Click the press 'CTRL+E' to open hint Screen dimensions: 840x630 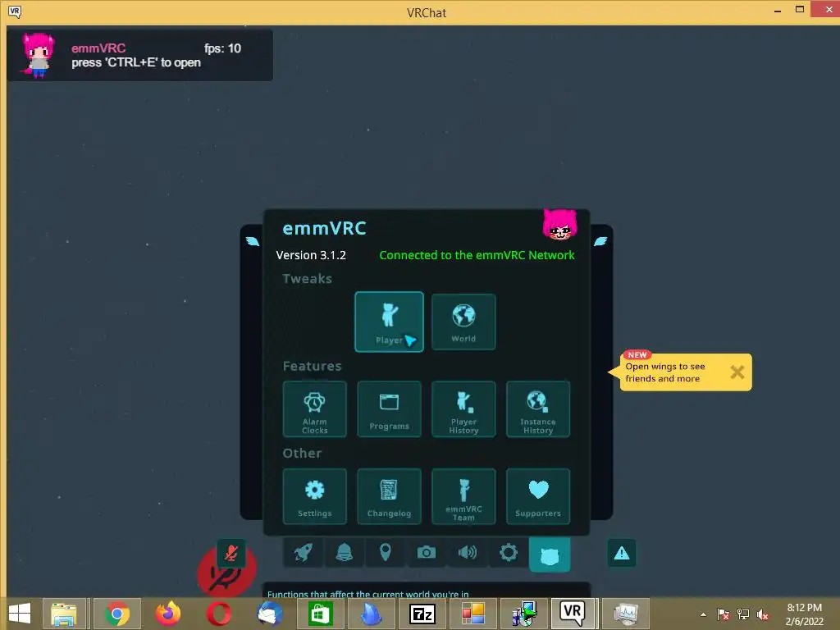(136, 62)
